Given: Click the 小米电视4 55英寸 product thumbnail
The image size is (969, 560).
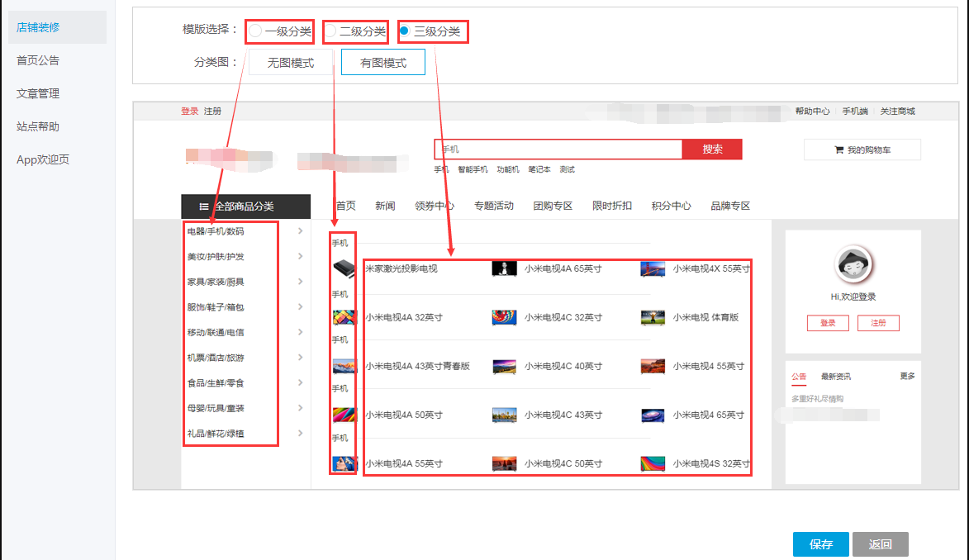Looking at the screenshot, I should (x=653, y=367).
